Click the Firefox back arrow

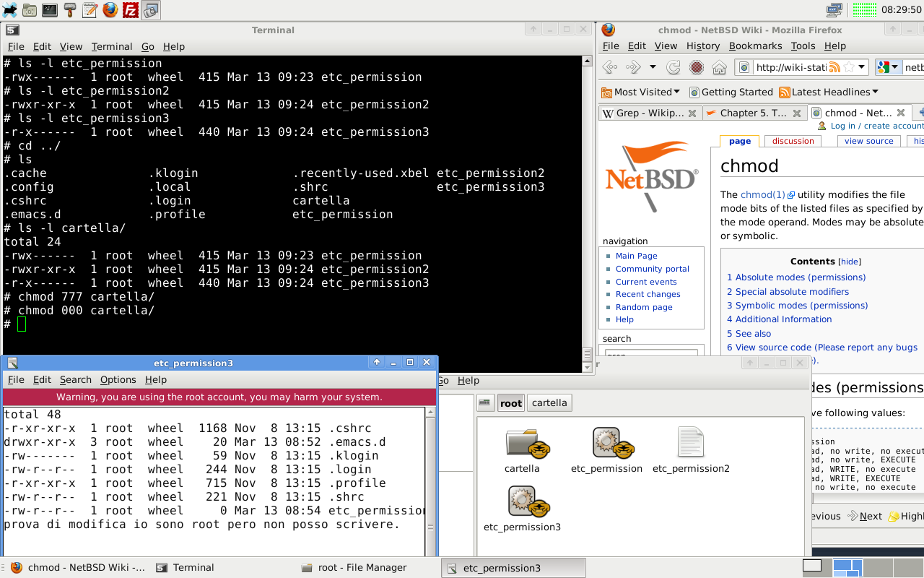pos(610,67)
